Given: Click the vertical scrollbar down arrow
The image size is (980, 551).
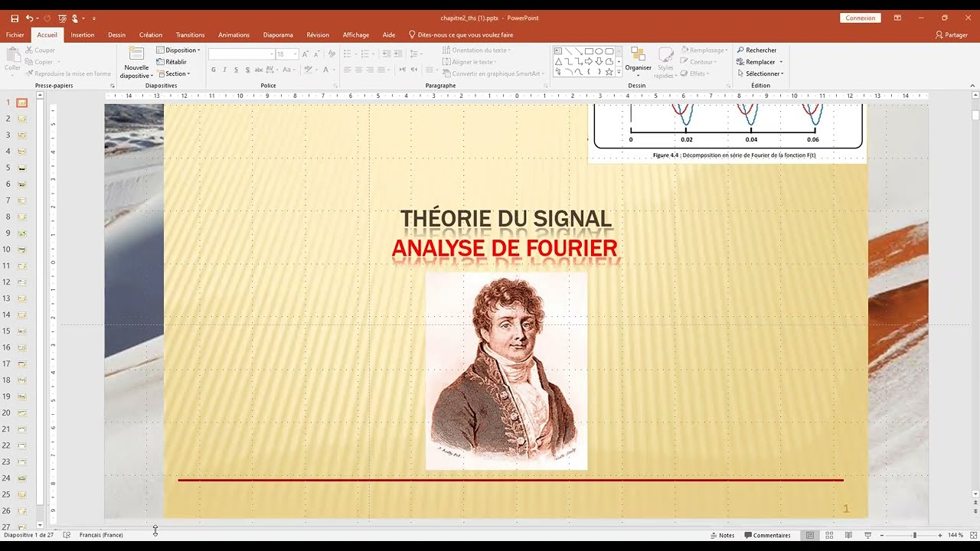Looking at the screenshot, I should pos(975,494).
